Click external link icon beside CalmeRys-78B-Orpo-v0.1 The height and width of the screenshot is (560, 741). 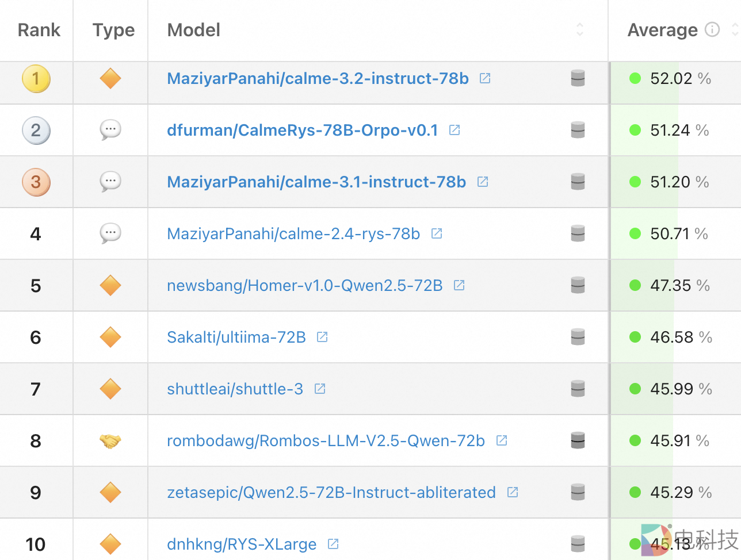pos(454,130)
